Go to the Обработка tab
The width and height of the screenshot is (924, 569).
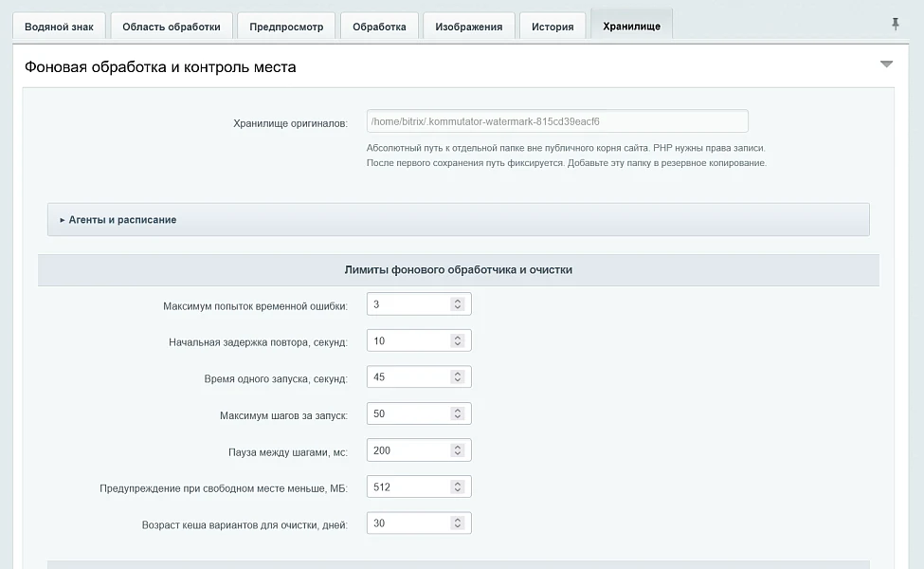pos(379,26)
